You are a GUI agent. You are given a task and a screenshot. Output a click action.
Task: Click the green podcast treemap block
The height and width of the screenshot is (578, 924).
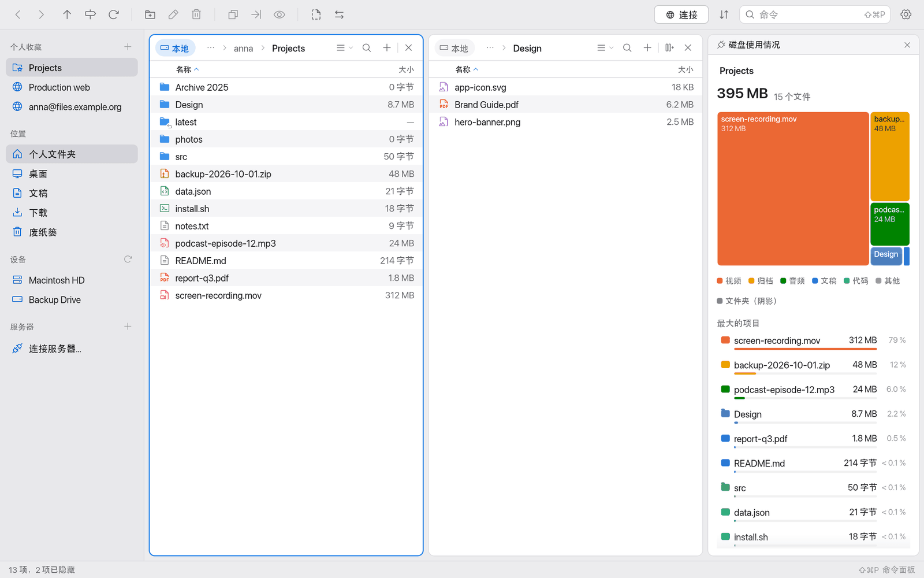pos(890,224)
